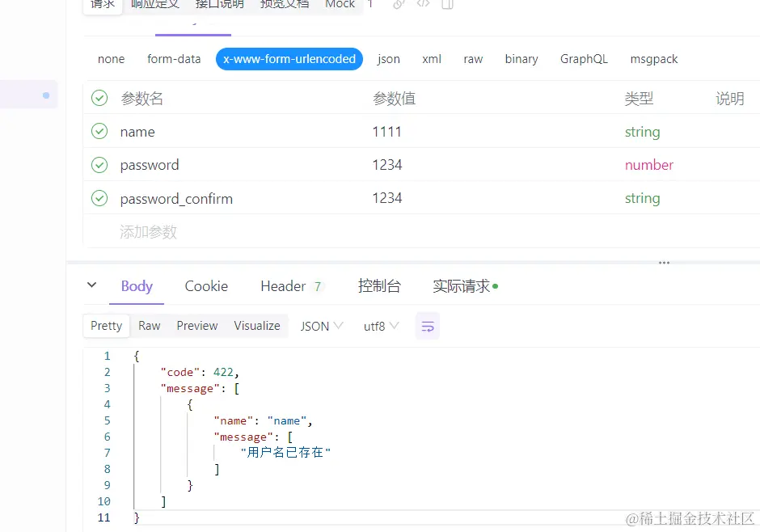760x532 pixels.
Task: Change the string type of name
Action: [x=642, y=132]
